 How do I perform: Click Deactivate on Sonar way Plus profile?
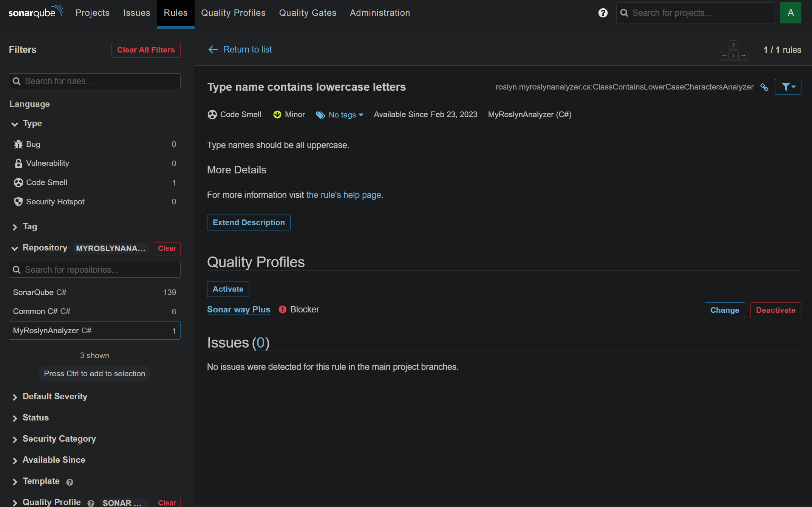(x=775, y=309)
